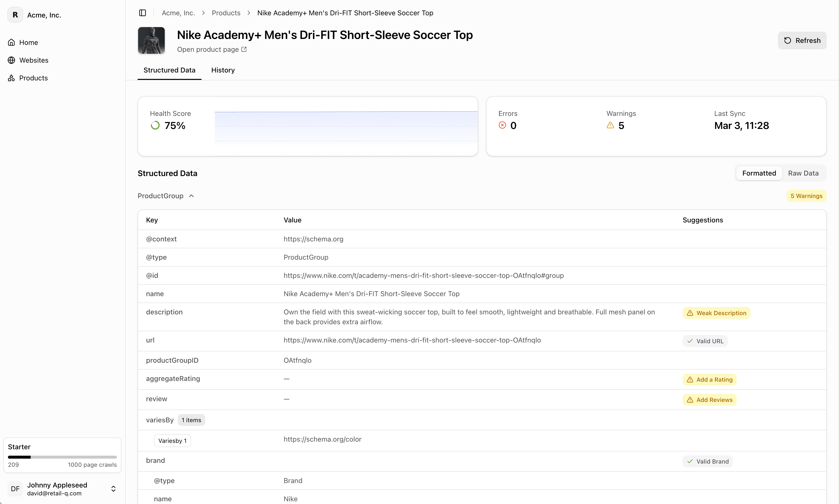Select Products using the sidebar products icon

[x=12, y=78]
